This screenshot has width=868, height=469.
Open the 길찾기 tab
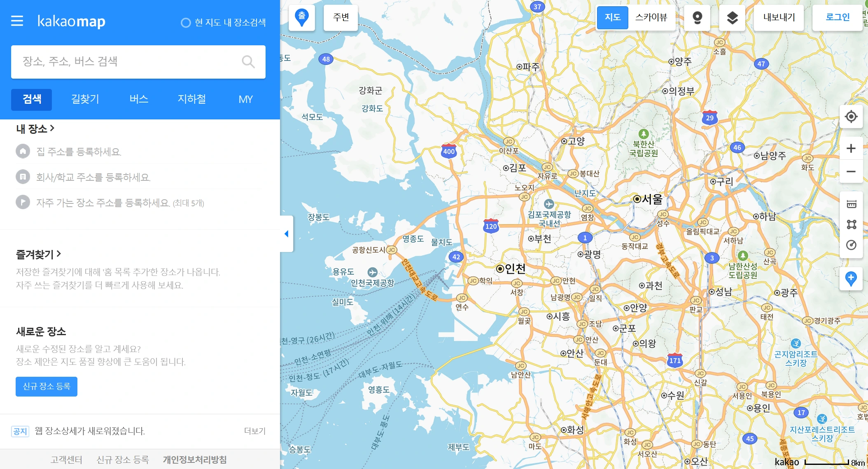pos(85,99)
